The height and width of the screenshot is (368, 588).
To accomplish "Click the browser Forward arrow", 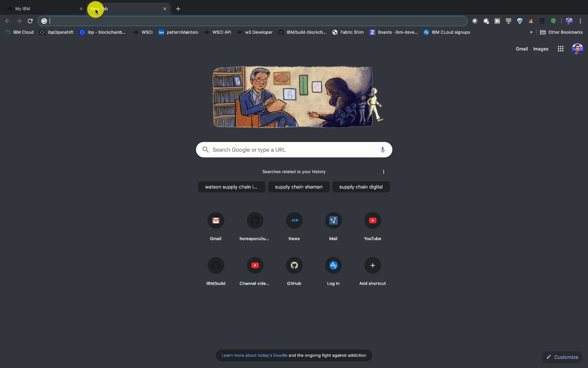I will [x=19, y=21].
